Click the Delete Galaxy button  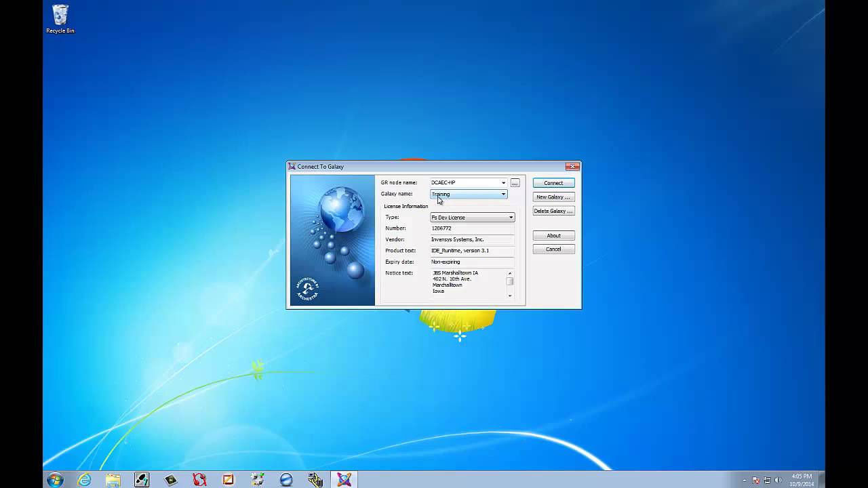pyautogui.click(x=553, y=211)
